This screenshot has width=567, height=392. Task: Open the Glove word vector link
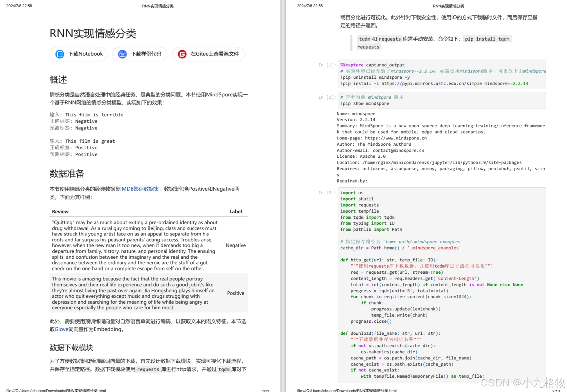61,329
